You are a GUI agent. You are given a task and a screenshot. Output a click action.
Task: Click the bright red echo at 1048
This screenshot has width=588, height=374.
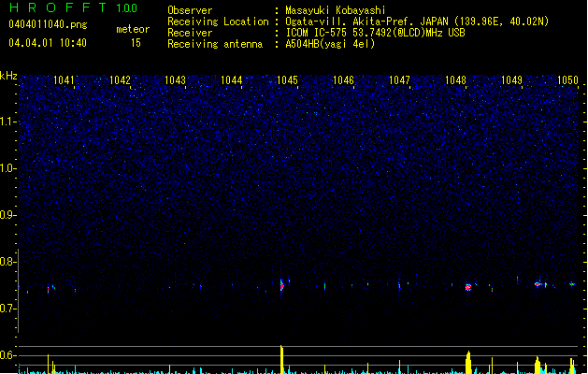pos(468,287)
